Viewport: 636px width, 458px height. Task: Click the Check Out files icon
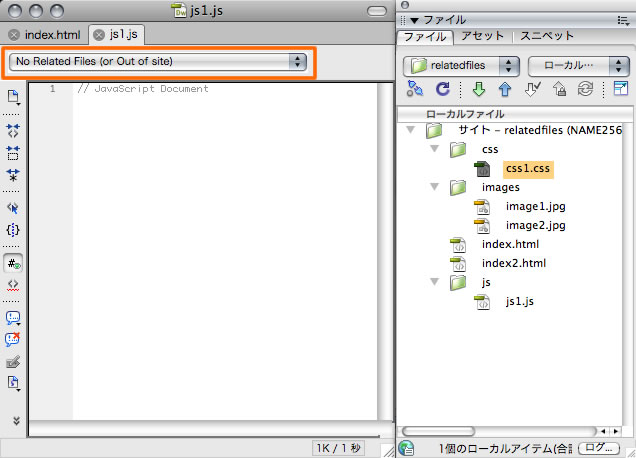coord(533,89)
